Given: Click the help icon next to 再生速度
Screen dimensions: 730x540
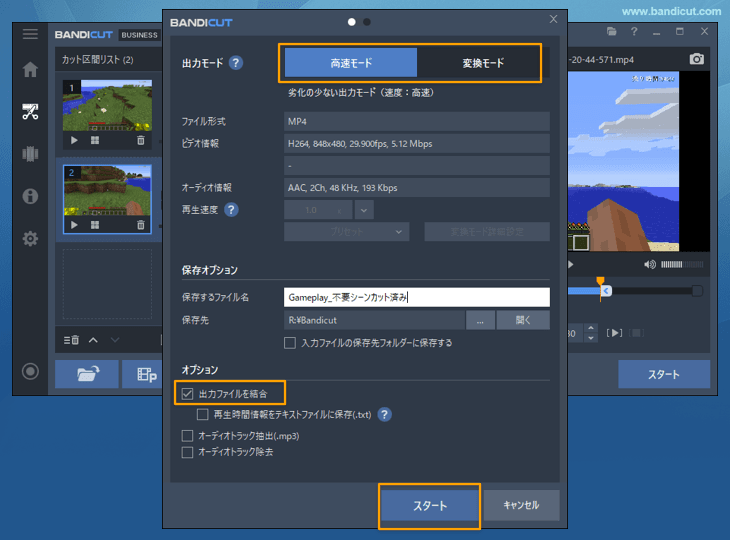Looking at the screenshot, I should (231, 209).
